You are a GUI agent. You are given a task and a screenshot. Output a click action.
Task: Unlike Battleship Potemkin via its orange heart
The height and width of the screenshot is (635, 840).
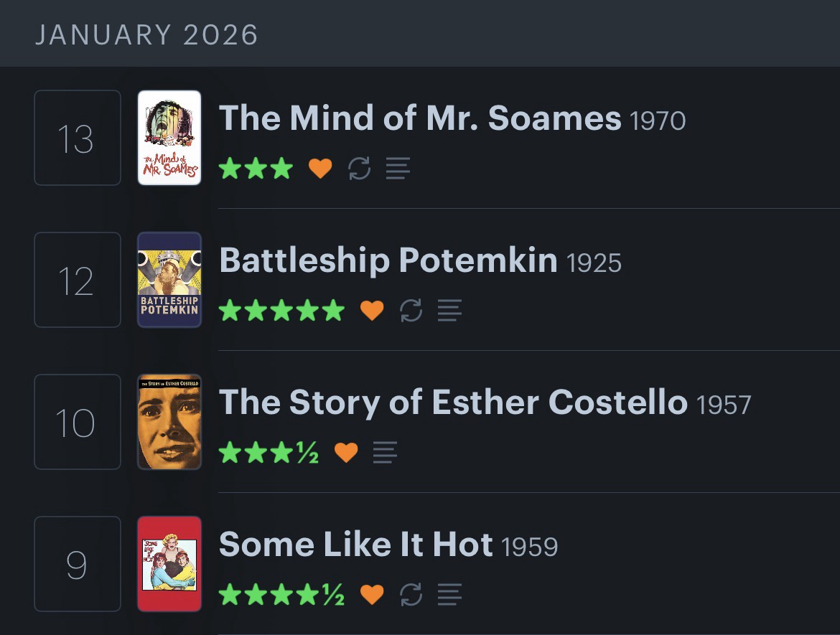[x=372, y=311]
